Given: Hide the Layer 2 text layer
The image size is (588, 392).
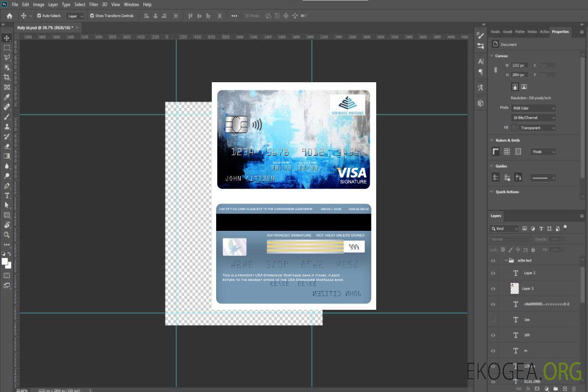Looking at the screenshot, I should [493, 273].
